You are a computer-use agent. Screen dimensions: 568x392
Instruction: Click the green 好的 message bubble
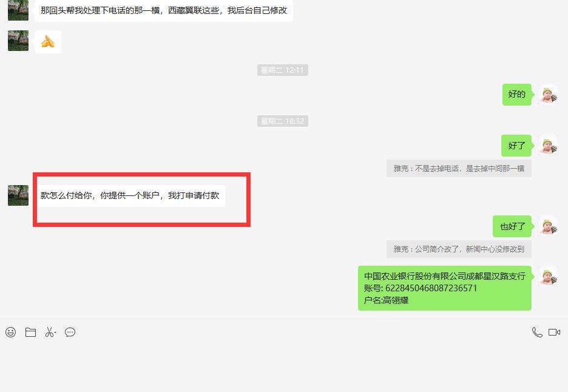tap(516, 95)
